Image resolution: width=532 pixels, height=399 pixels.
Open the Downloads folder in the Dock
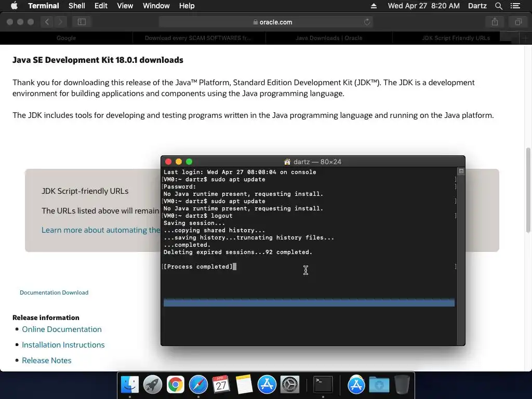coord(379,385)
